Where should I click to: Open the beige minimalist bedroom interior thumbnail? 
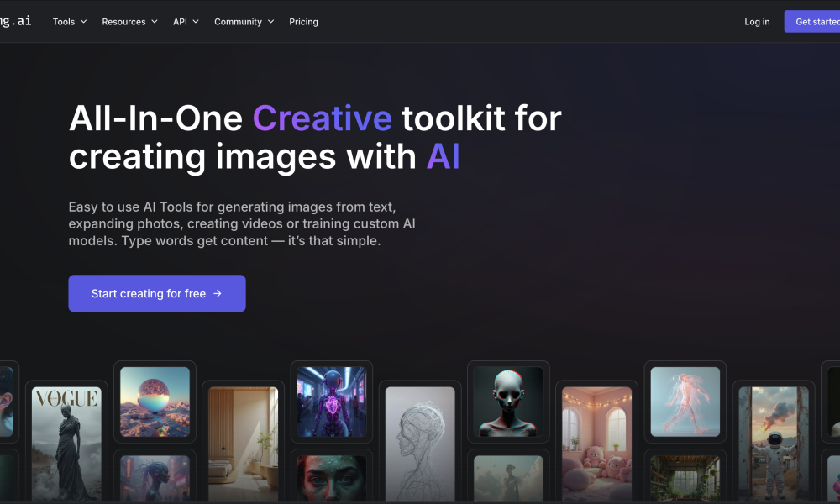(244, 444)
